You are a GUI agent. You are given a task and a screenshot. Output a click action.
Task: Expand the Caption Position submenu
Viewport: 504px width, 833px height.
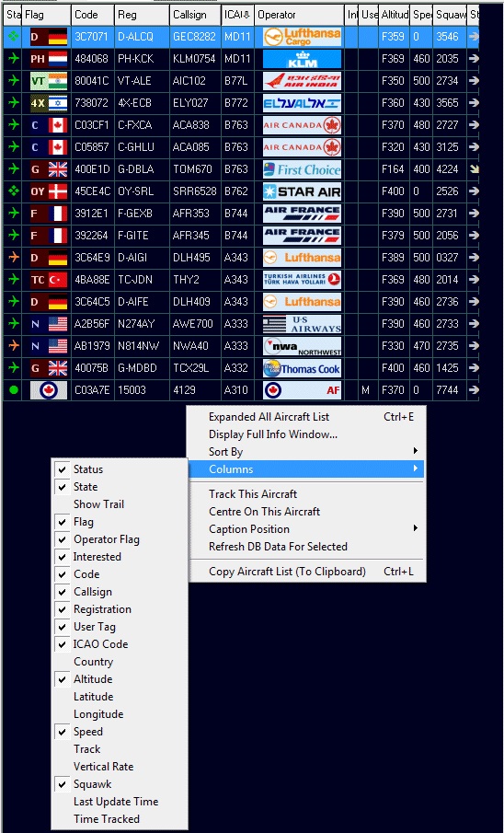(307, 529)
